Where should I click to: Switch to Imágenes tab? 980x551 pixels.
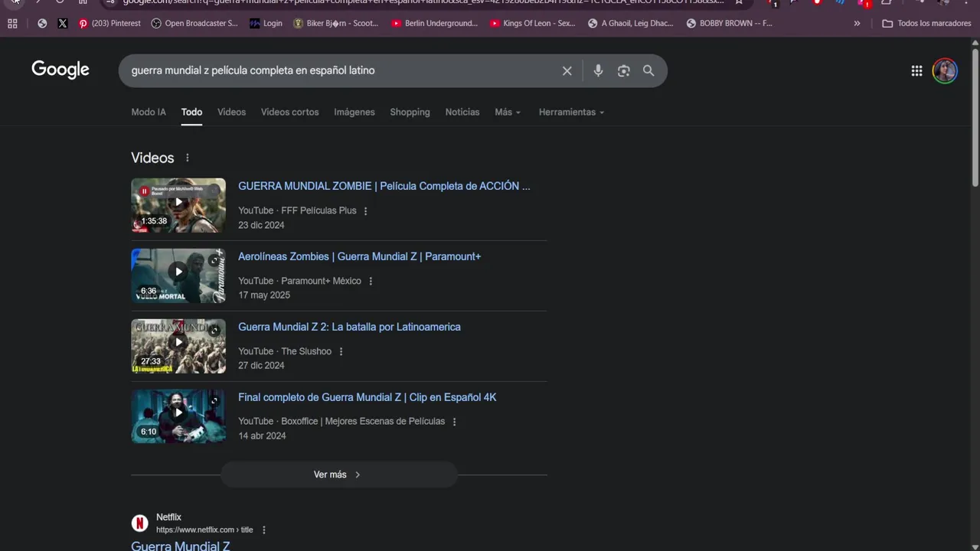354,112
